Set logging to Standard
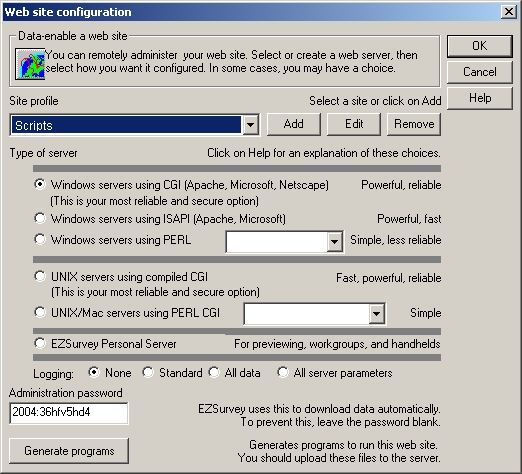Image resolution: width=522 pixels, height=474 pixels. tap(148, 372)
